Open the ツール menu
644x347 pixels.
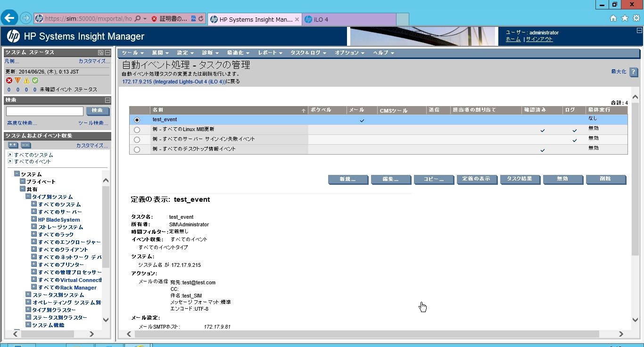[132, 53]
